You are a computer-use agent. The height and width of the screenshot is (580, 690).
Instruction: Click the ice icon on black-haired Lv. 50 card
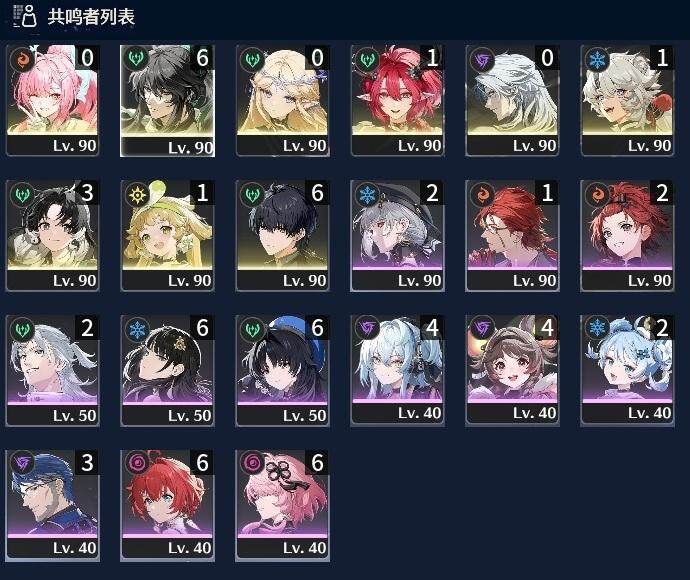pyautogui.click(x=137, y=330)
